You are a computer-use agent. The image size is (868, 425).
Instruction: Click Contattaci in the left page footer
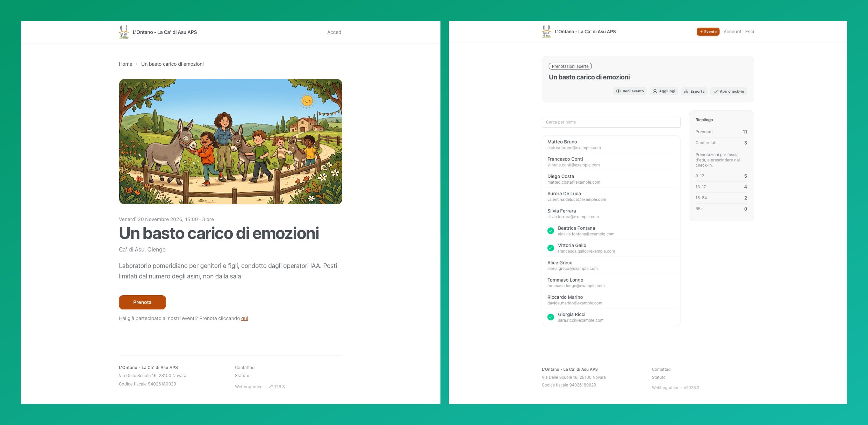coord(245,368)
